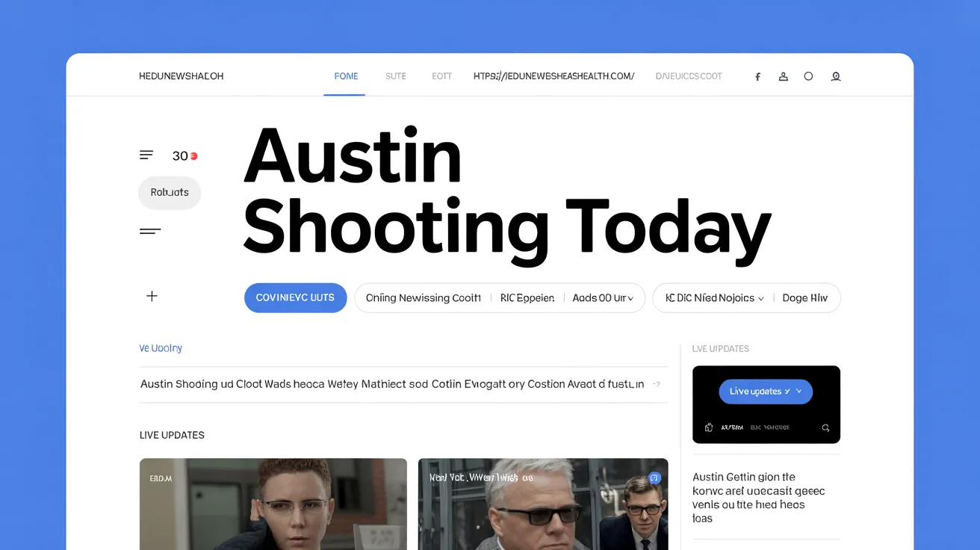Expand the Aods 00 Urr dropdown chevron
The width and height of the screenshot is (980, 550).
click(630, 298)
